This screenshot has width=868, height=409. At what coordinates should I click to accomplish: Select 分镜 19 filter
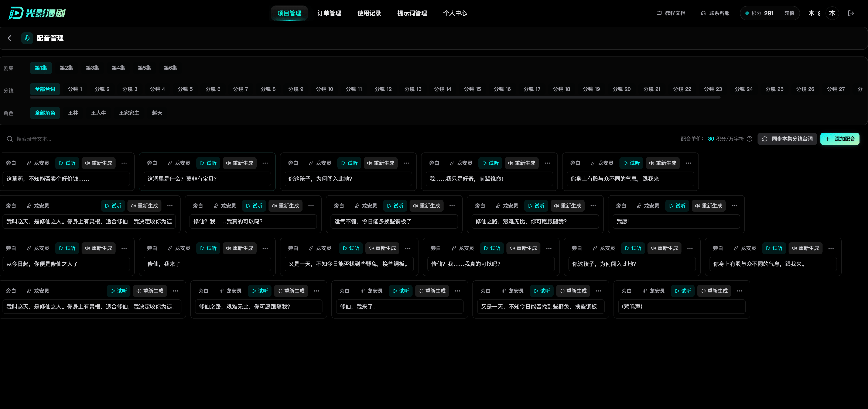591,89
